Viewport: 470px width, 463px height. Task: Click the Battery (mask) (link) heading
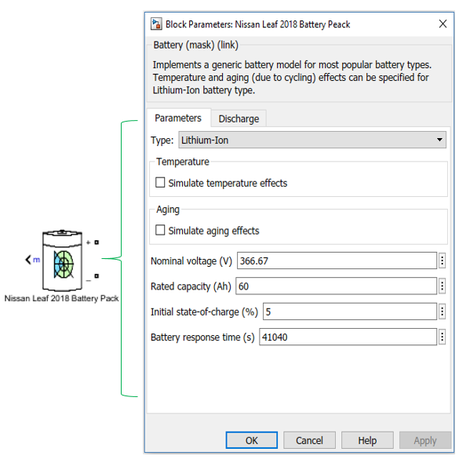(x=196, y=45)
